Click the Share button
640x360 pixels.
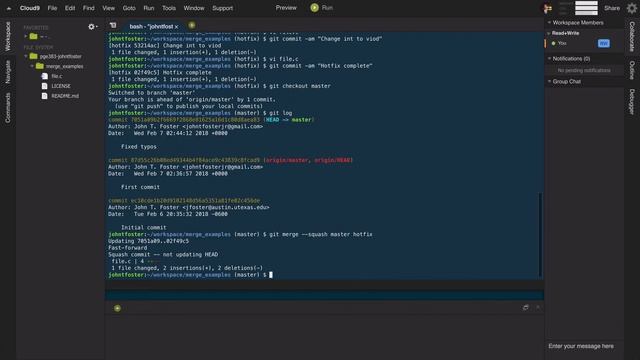[611, 8]
